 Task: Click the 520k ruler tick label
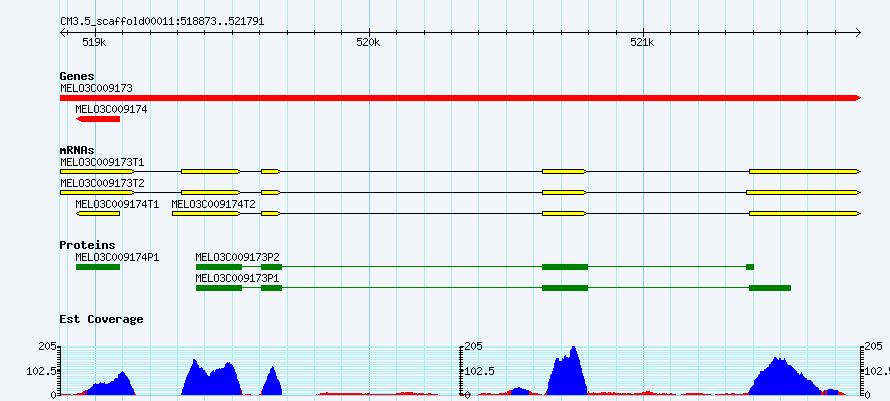click(x=368, y=42)
